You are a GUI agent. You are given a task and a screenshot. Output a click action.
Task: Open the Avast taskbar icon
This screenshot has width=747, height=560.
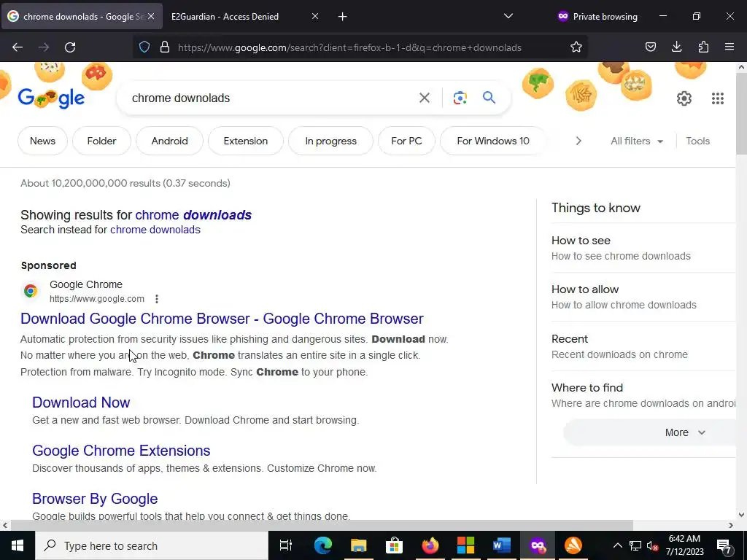[573, 545]
